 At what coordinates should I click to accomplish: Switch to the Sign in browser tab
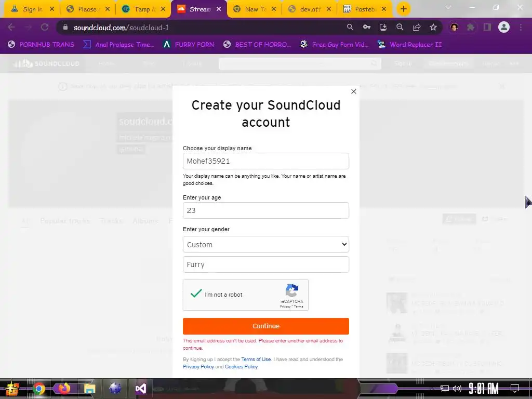point(32,9)
